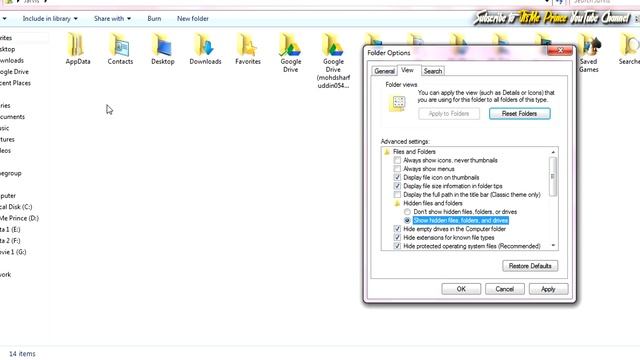Uncheck Hide protected operating system files

pos(397,246)
